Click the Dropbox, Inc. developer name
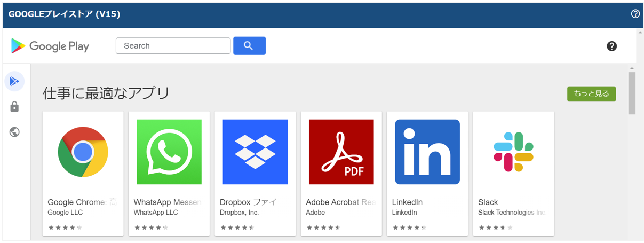The width and height of the screenshot is (644, 243). (239, 213)
